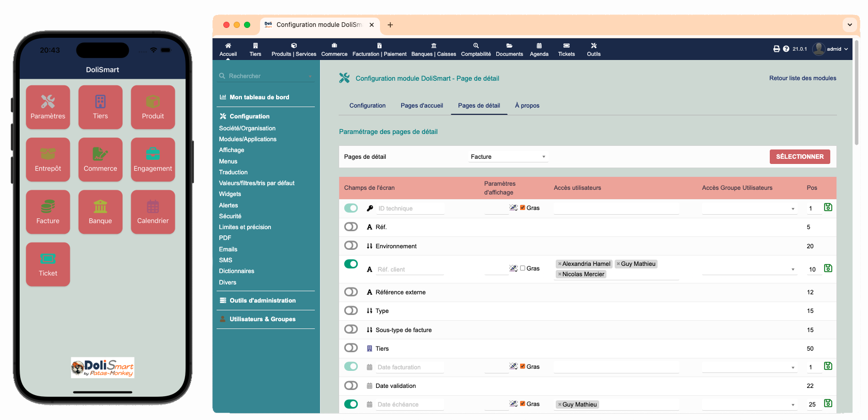Toggle the ID technique field switch
The height and width of the screenshot is (420, 868).
click(351, 208)
